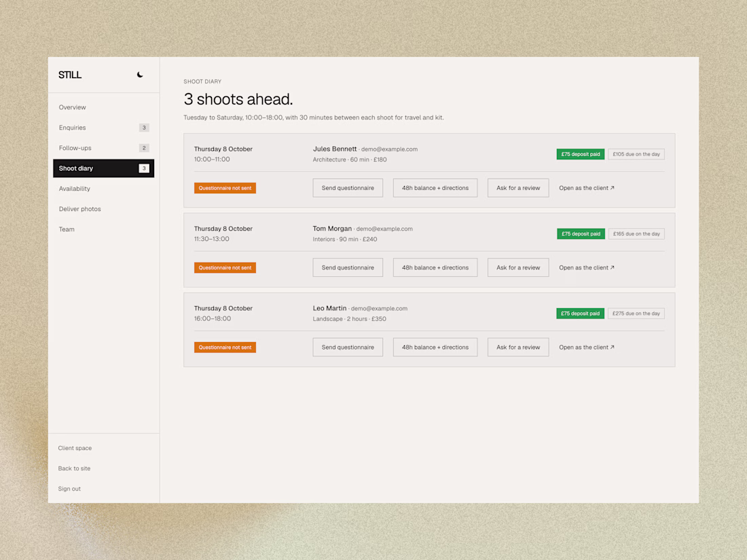
Task: Go to Enquiries in the sidebar
Action: coord(103,128)
